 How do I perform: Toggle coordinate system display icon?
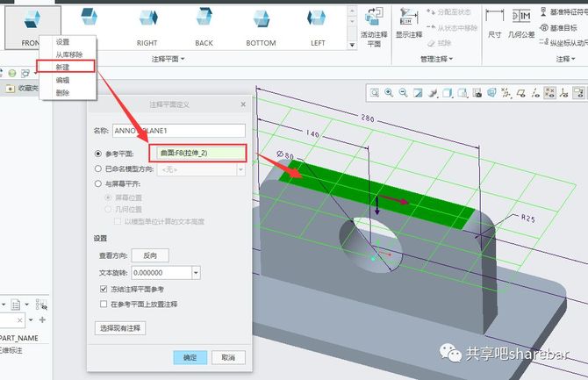(x=564, y=93)
